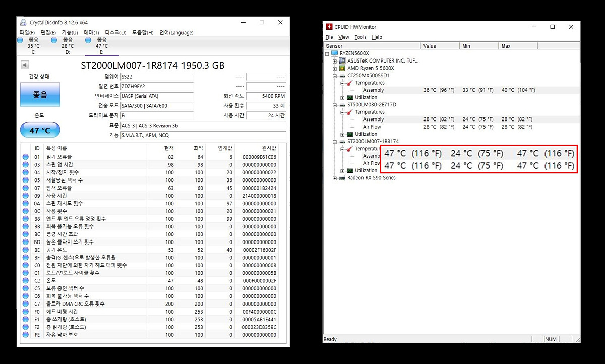Click the ASUSTeK motherboard icon
Screen dimensions: 605x364
[x=342, y=60]
